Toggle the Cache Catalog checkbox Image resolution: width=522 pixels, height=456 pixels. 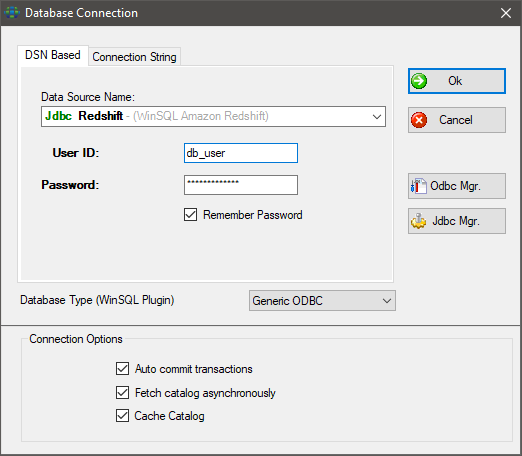[x=122, y=416]
